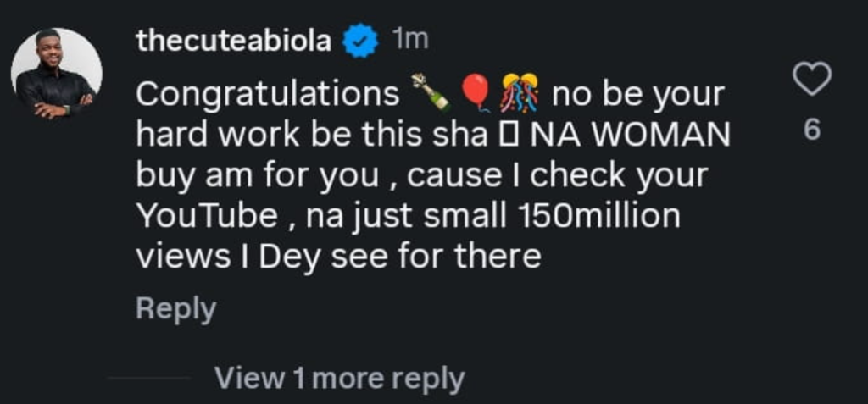Click the word YouTube in the comment

coord(206,216)
